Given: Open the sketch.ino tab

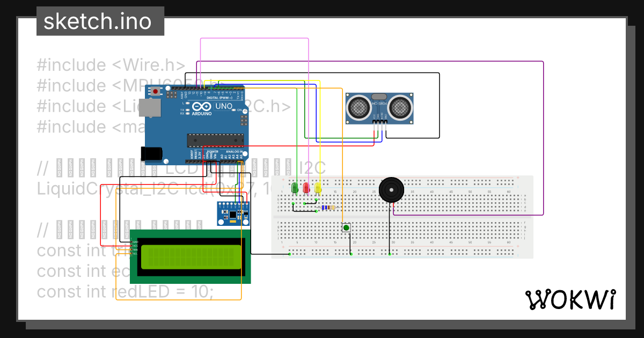Looking at the screenshot, I should pyautogui.click(x=100, y=21).
